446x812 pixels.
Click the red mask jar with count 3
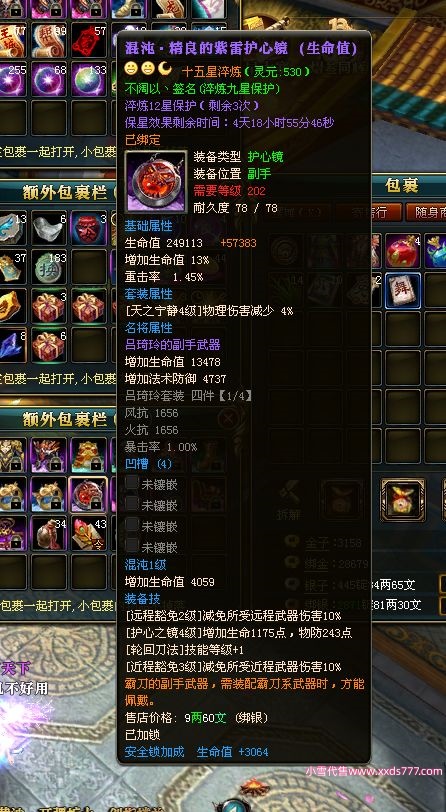pos(89,228)
